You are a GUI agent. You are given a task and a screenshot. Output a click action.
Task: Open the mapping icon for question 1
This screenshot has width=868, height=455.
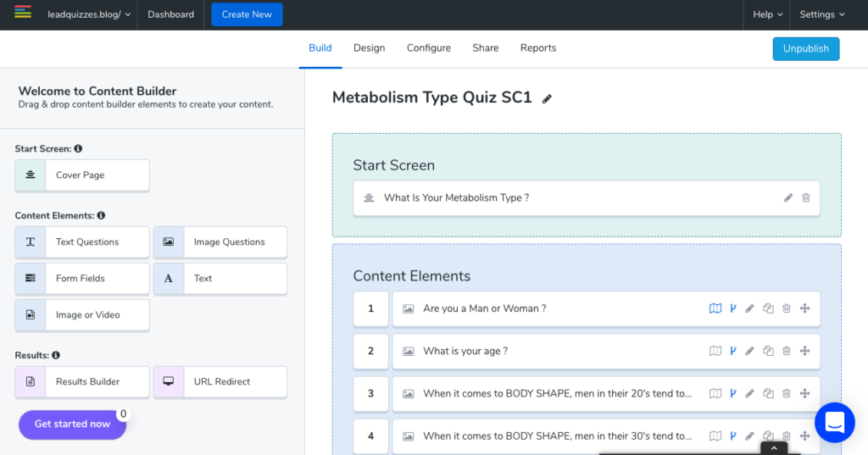(715, 308)
